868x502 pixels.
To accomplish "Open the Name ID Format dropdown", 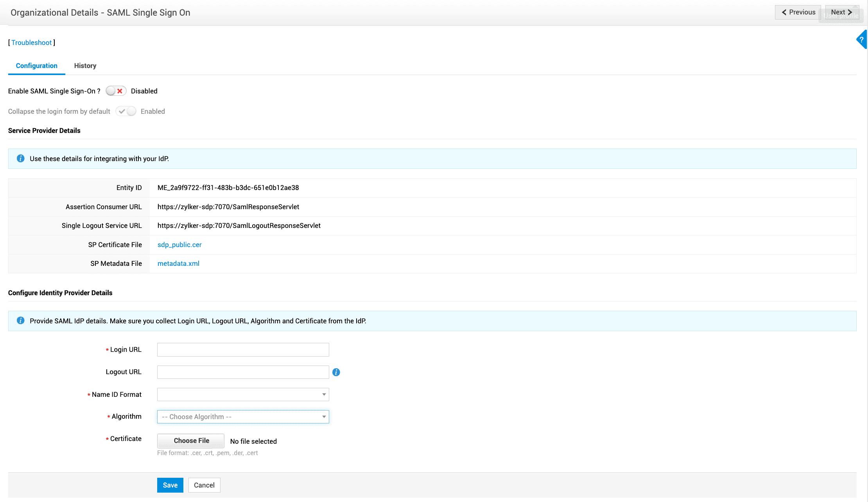I will (243, 394).
